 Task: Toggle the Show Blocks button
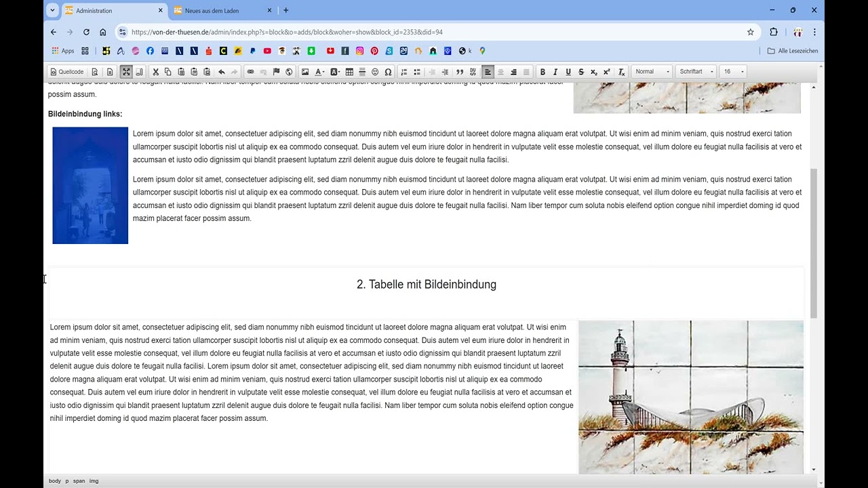(x=139, y=72)
